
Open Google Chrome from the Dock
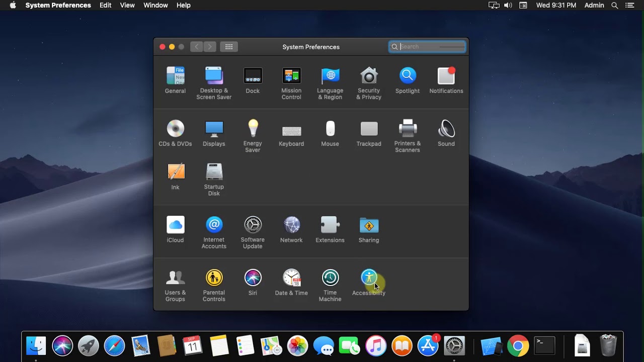coord(518,346)
